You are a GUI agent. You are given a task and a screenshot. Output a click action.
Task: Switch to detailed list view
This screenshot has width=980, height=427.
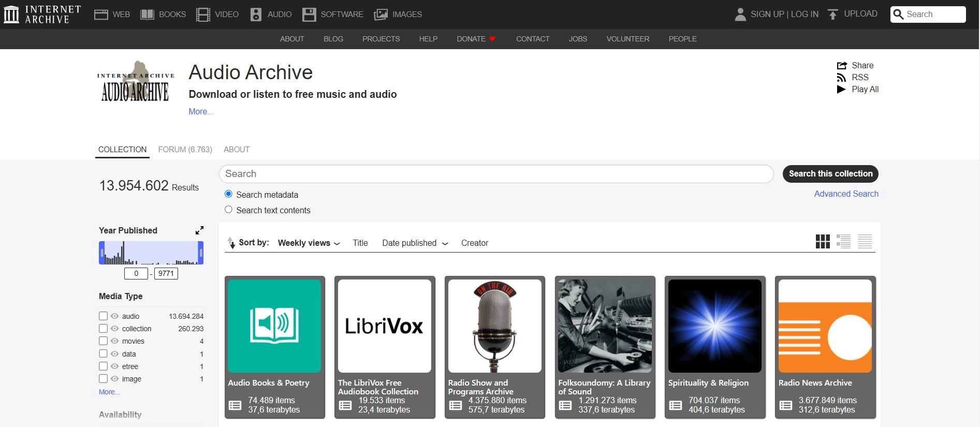tap(843, 242)
